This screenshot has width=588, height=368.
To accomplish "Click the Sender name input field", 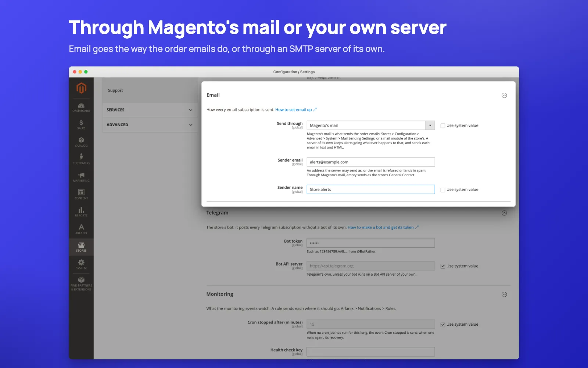I will pos(371,190).
